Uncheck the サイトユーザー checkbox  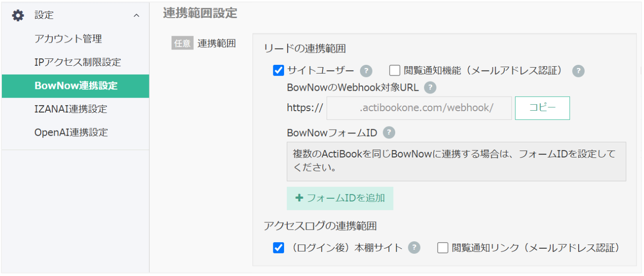click(278, 70)
